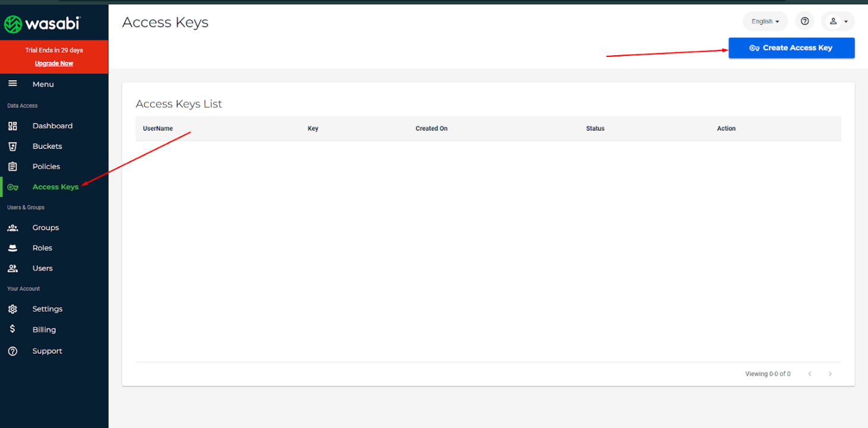The height and width of the screenshot is (428, 868).
Task: Go to previous page of access keys
Action: (x=810, y=374)
